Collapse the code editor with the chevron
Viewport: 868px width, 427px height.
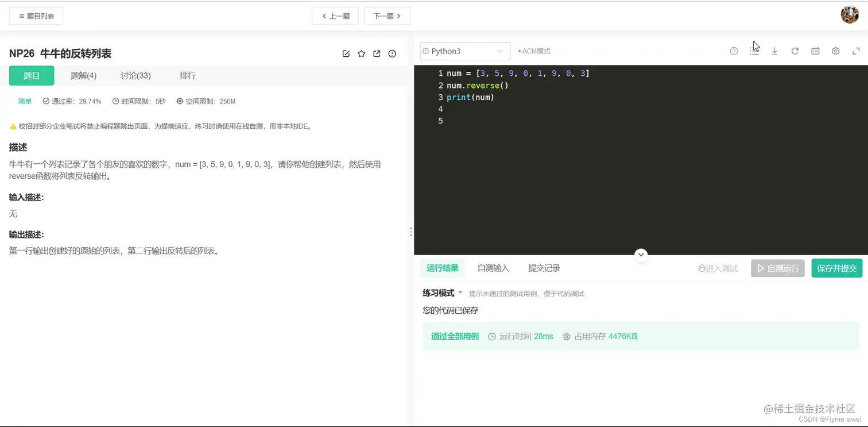tap(641, 255)
